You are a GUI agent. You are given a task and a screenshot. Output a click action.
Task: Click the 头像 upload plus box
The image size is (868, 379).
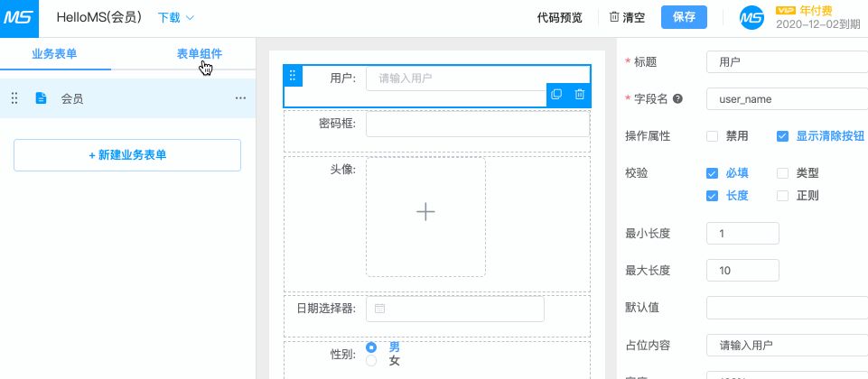click(425, 217)
